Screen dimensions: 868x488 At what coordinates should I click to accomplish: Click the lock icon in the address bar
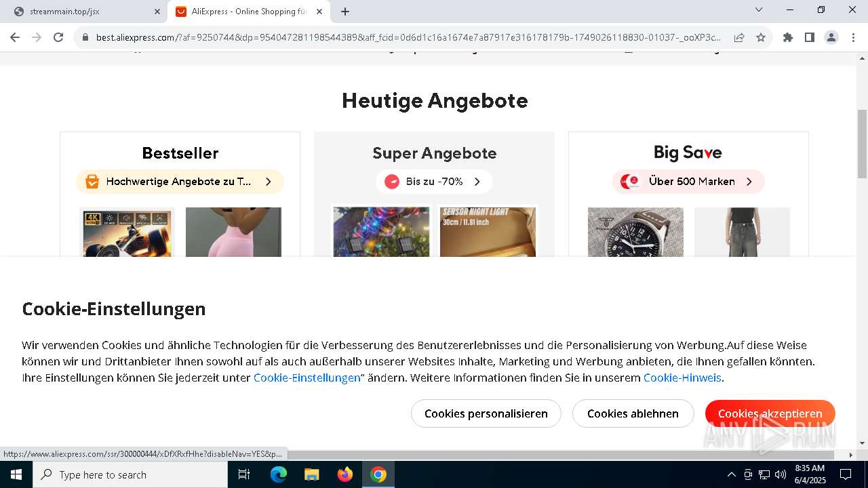(x=85, y=38)
